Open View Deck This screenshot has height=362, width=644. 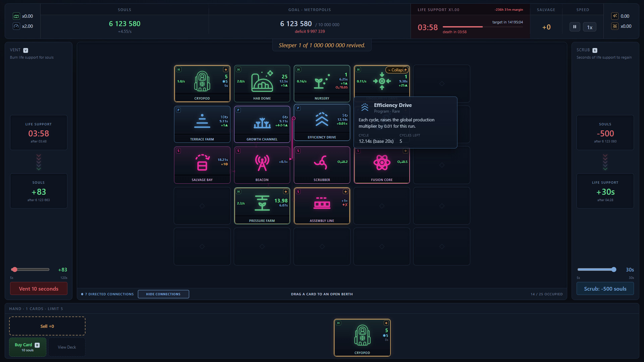click(x=67, y=347)
